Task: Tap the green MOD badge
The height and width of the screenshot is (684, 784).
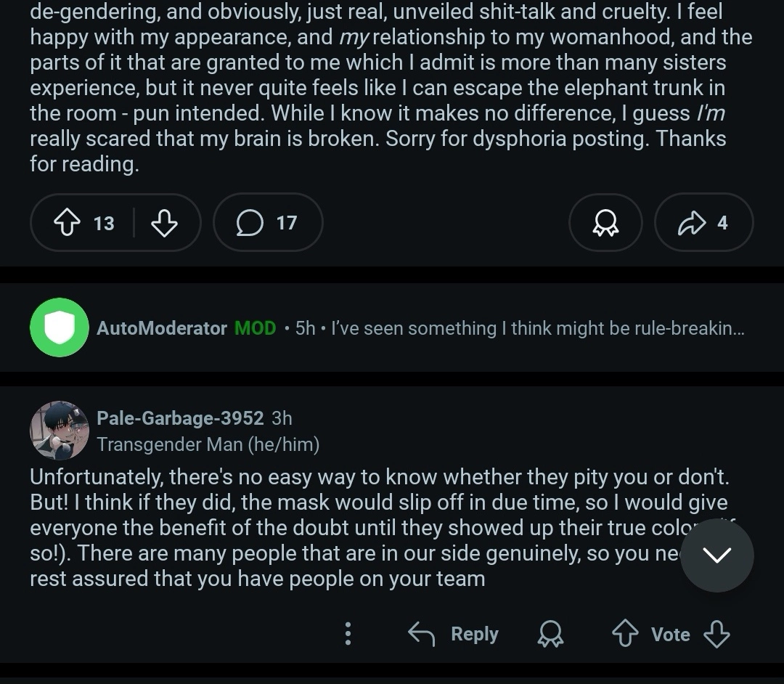Action: click(x=256, y=328)
